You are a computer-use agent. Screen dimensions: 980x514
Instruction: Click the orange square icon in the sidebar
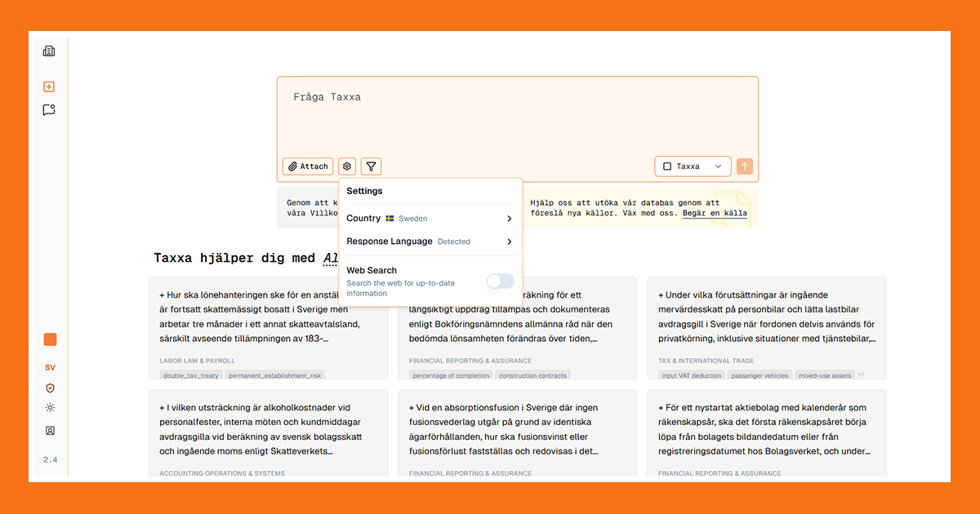click(50, 339)
